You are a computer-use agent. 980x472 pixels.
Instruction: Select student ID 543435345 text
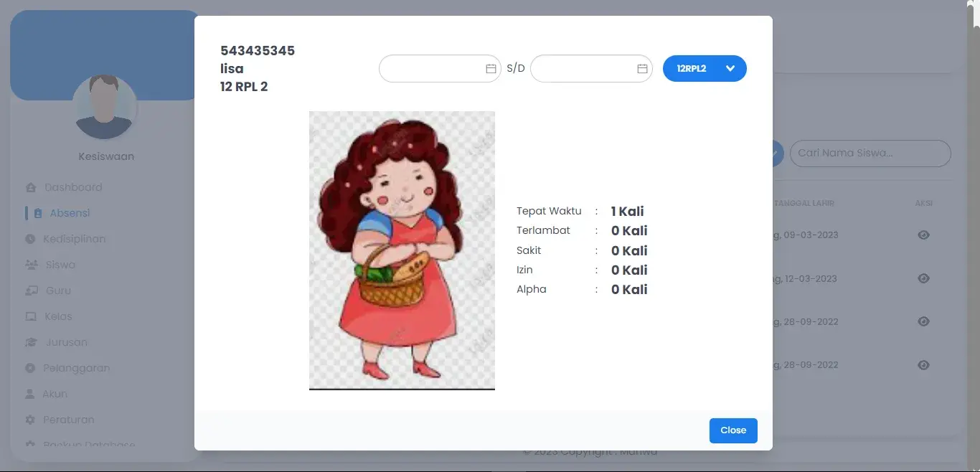pyautogui.click(x=258, y=51)
